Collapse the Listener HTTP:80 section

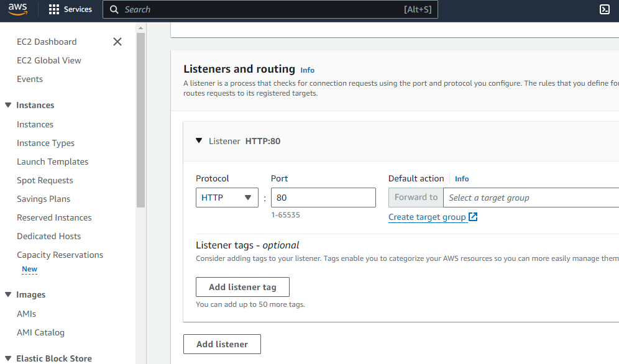click(199, 141)
